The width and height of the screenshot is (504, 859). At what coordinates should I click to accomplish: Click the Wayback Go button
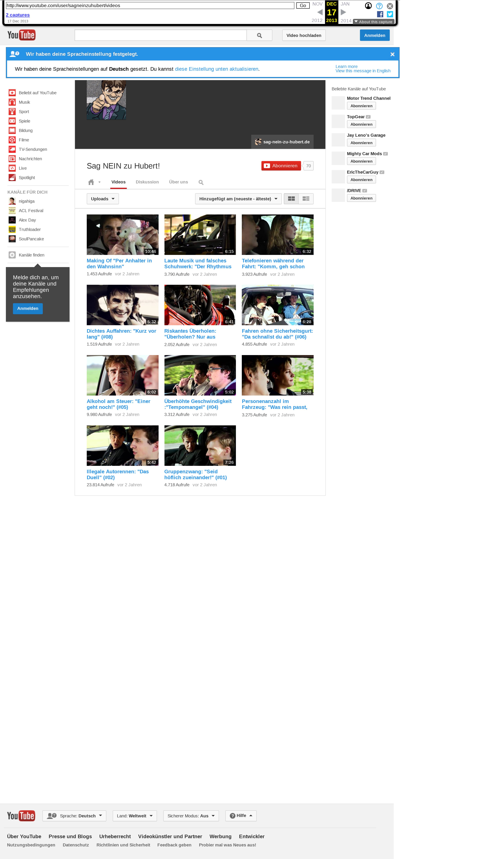303,5
